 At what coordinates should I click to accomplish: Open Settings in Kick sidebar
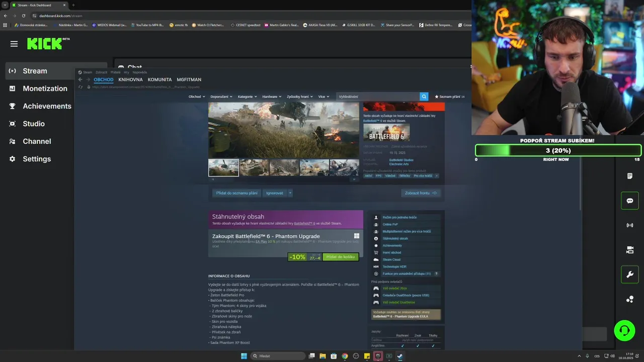37,159
